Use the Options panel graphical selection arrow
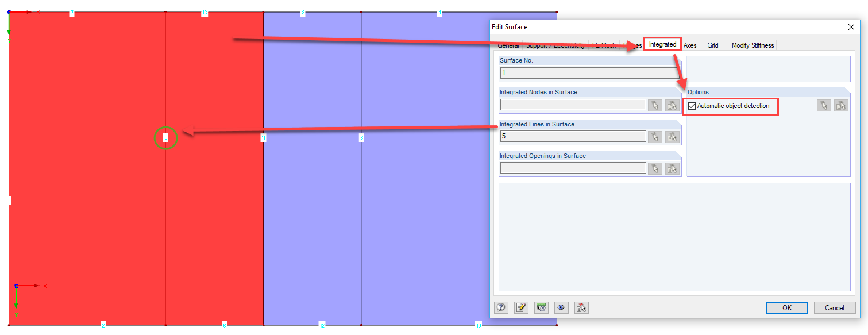868x335 pixels. coord(824,105)
